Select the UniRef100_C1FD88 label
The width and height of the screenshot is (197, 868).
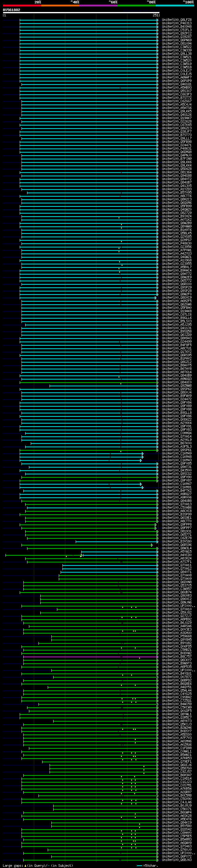point(177,748)
